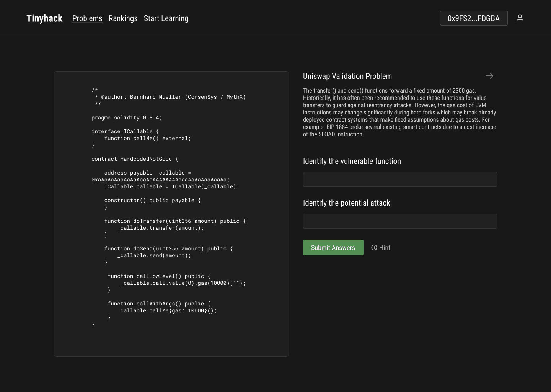Viewport: 551px width, 392px height.
Task: Click the Hint info icon
Action: click(x=374, y=248)
